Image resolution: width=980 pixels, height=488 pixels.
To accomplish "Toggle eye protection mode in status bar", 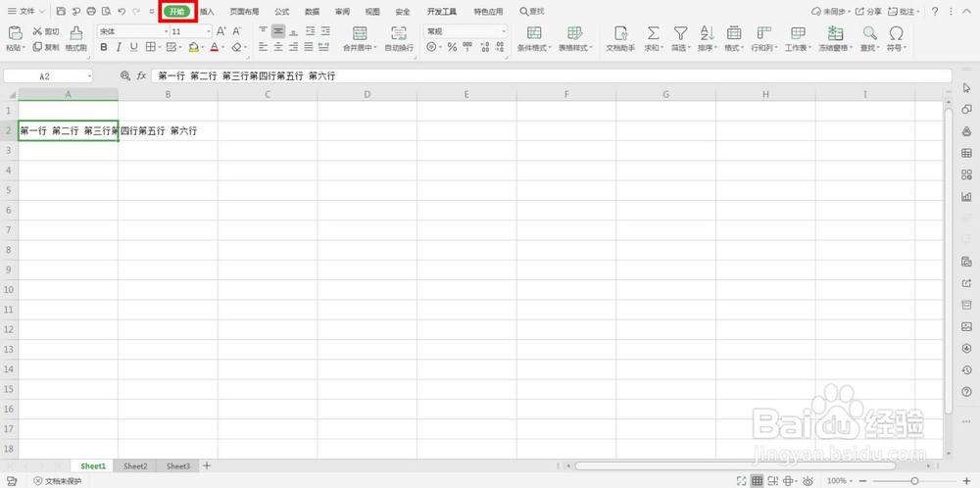I will click(x=808, y=481).
